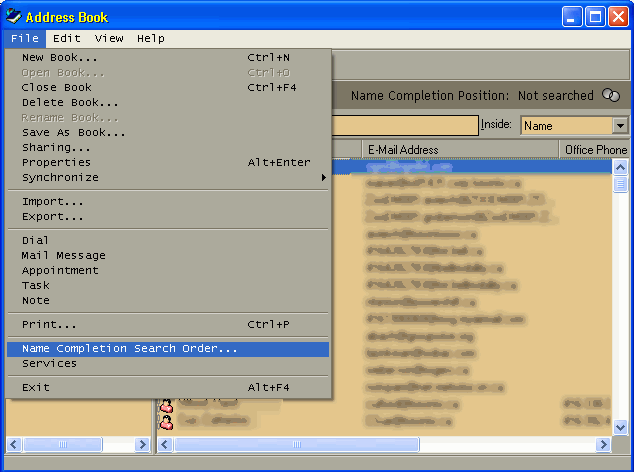Choose New Book... from File menu
The height and width of the screenshot is (472, 634).
[x=168, y=57]
